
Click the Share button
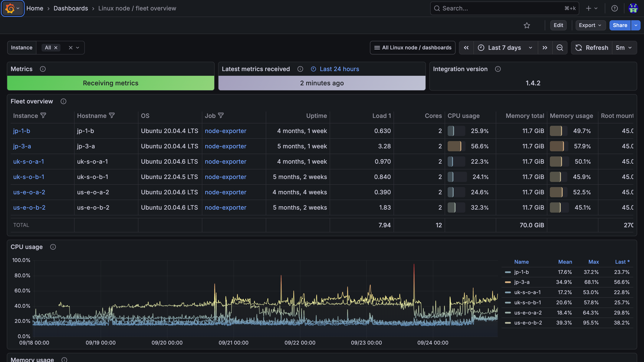click(620, 25)
